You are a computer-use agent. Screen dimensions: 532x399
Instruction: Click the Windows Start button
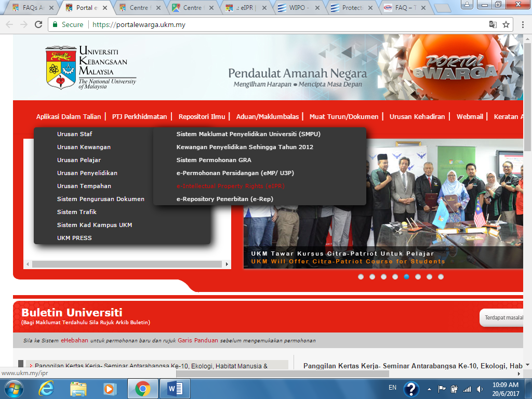tap(14, 388)
